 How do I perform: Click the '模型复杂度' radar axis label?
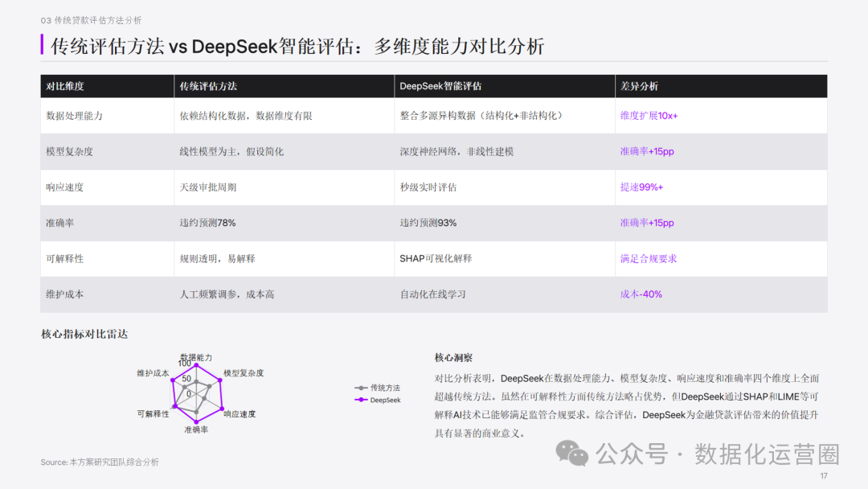click(x=244, y=373)
